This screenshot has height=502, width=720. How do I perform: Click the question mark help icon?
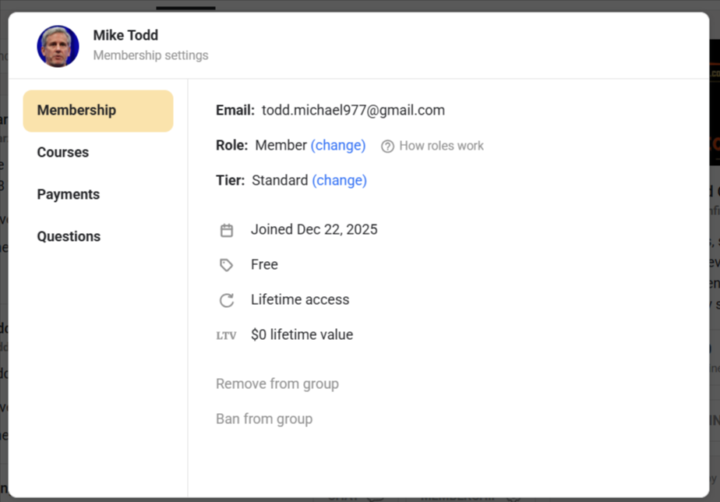[x=388, y=146]
